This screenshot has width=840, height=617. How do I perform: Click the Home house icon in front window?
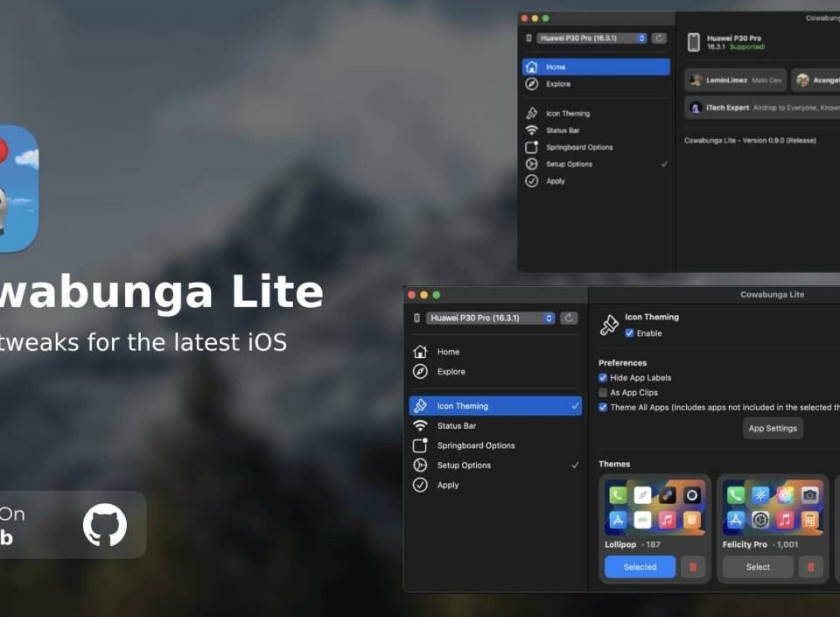(x=421, y=351)
